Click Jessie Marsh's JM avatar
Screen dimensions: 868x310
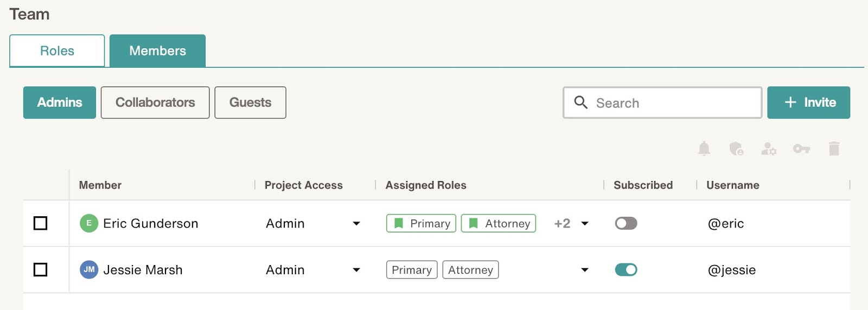point(89,270)
